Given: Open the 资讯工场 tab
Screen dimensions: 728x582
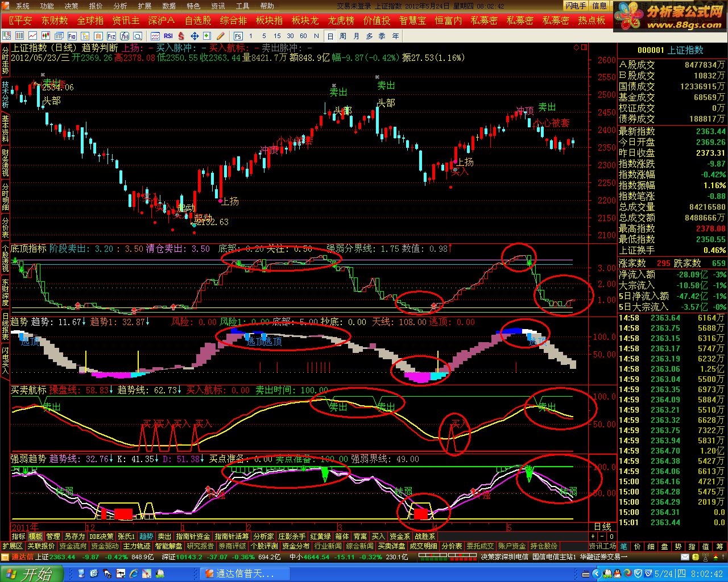Looking at the screenshot, I should (x=602, y=546).
